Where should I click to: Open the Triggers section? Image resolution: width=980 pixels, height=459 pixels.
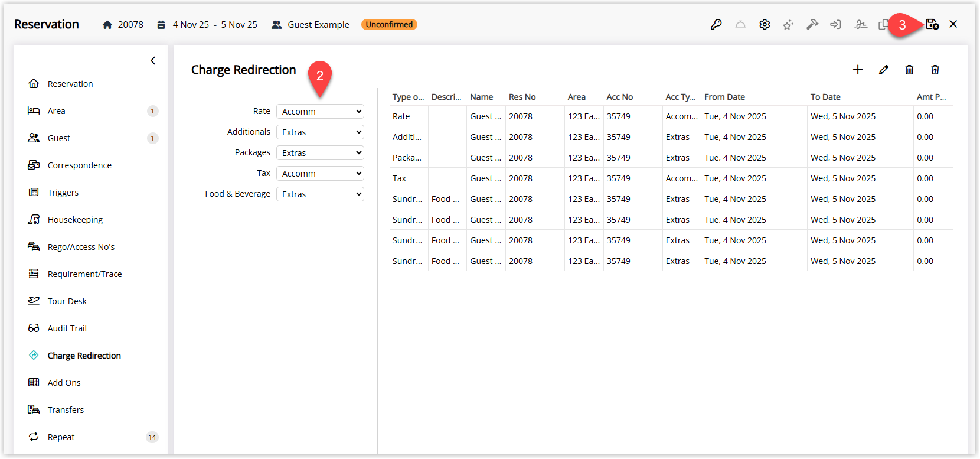(63, 193)
